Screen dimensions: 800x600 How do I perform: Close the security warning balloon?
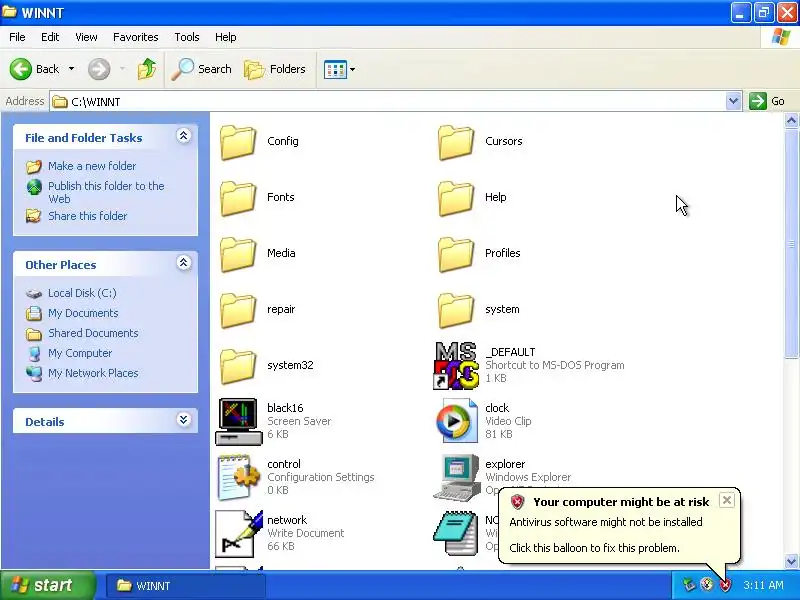point(727,500)
